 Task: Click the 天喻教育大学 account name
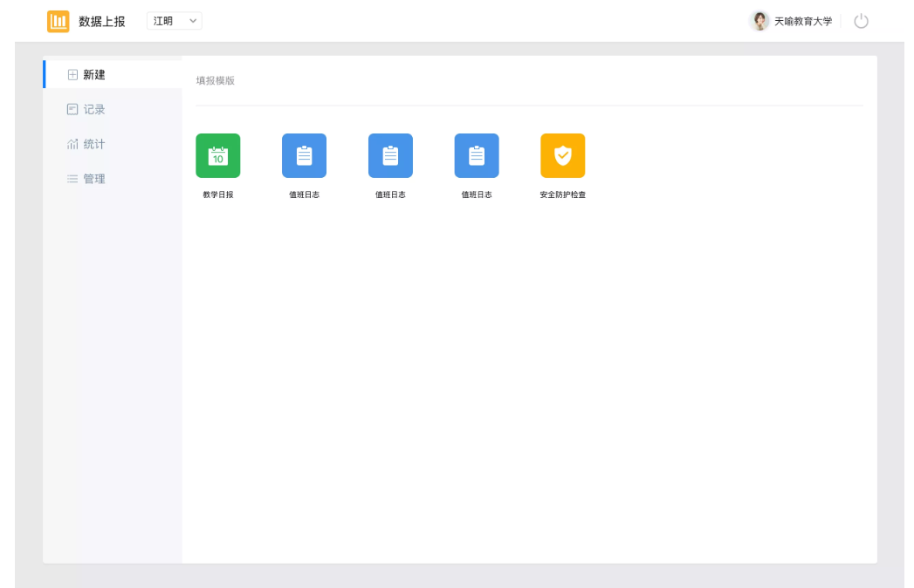click(x=803, y=22)
